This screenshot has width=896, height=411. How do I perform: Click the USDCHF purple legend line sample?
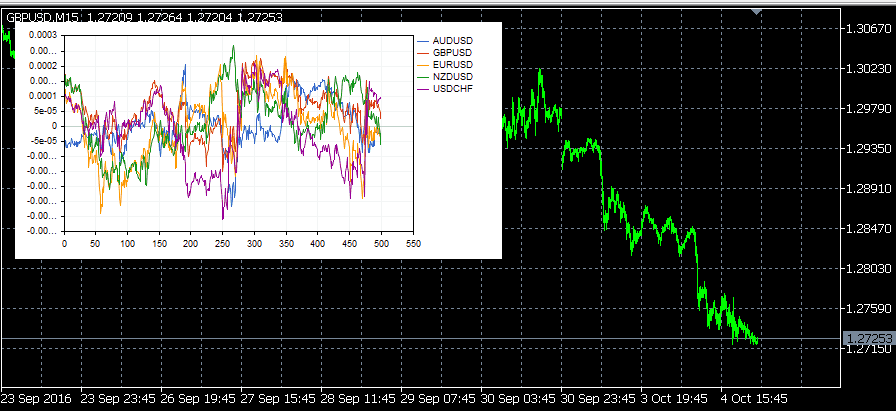pos(423,89)
